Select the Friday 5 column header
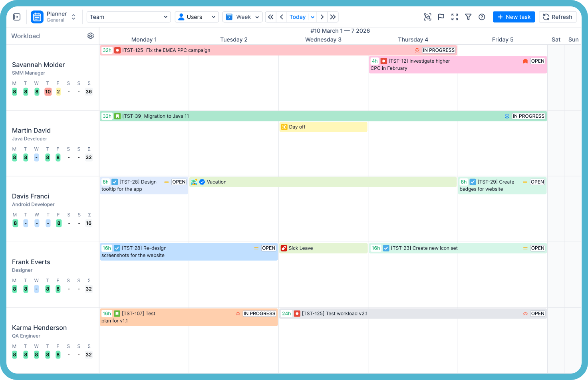The image size is (588, 380). coord(503,40)
